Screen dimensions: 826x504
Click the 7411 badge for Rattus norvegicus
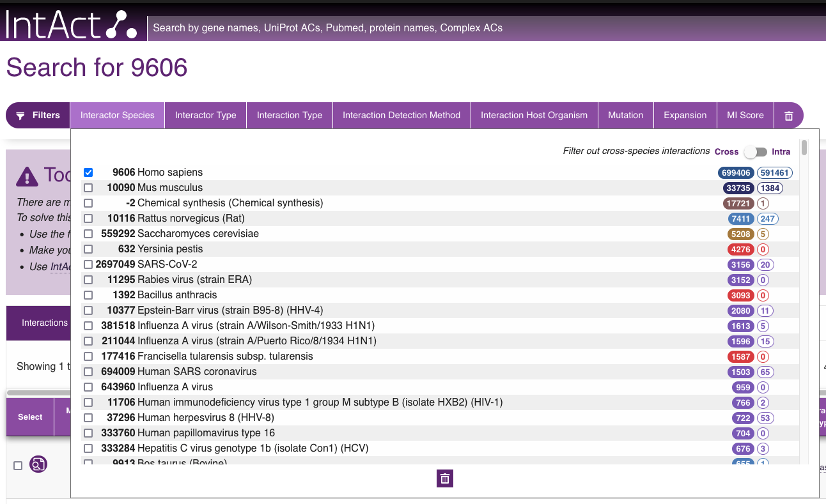pyautogui.click(x=741, y=218)
